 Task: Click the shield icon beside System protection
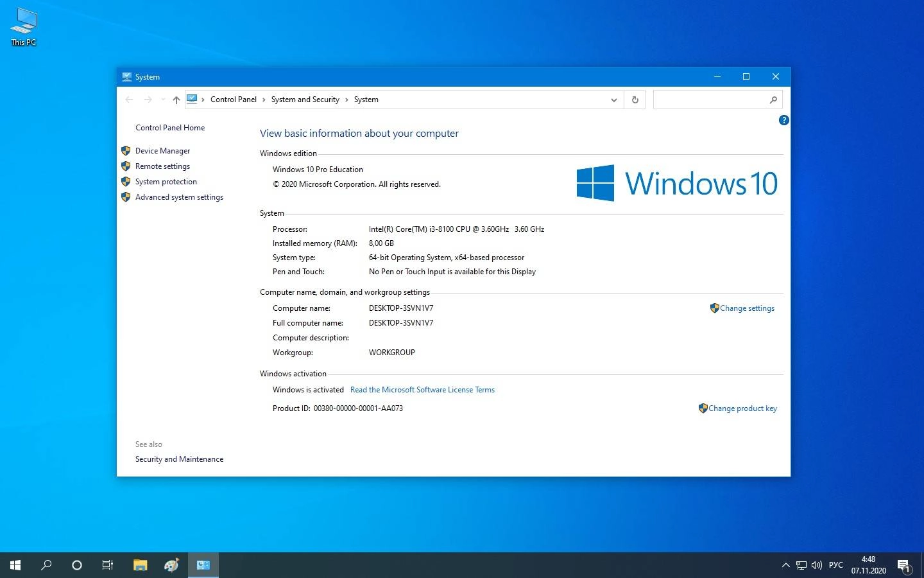pyautogui.click(x=126, y=182)
